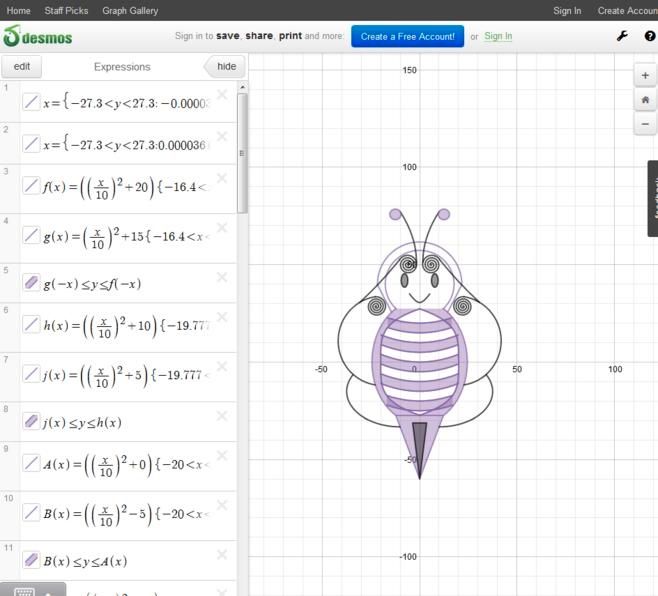Edit the x={-27.3<y<27.3: -0.0000 expression
The width and height of the screenshot is (658, 596).
pos(125,102)
